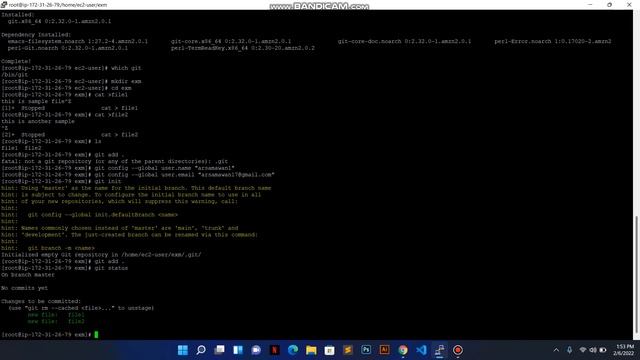The image size is (640, 360).
Task: Click 'git init' command line
Action: coord(61,181)
